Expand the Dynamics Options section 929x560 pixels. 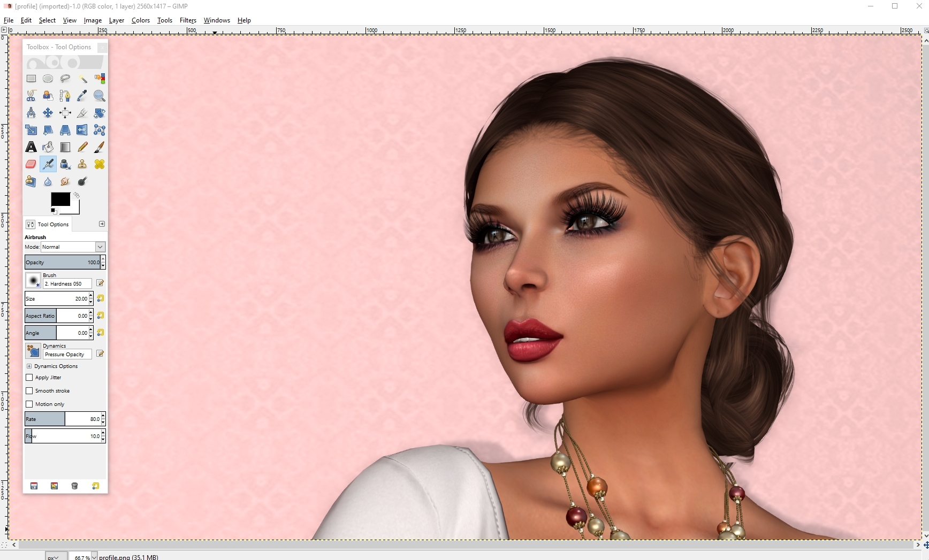(29, 366)
